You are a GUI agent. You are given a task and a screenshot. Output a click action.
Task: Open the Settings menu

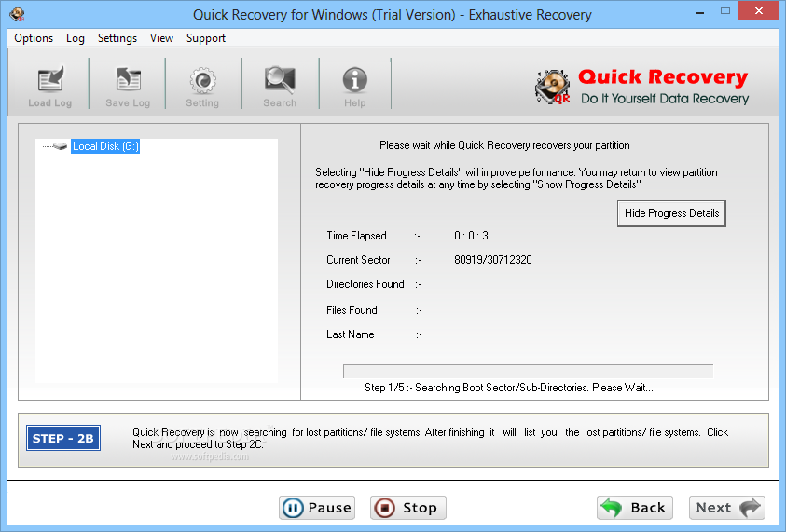[x=117, y=38]
